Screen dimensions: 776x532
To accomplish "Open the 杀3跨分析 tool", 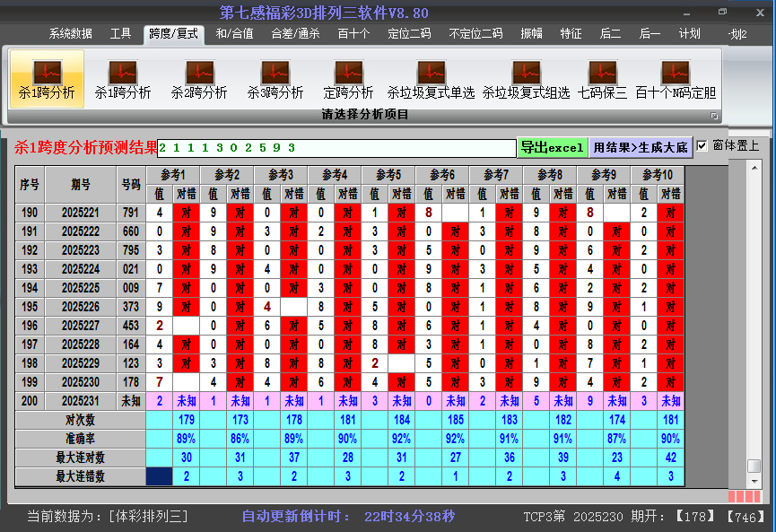I will tap(275, 79).
